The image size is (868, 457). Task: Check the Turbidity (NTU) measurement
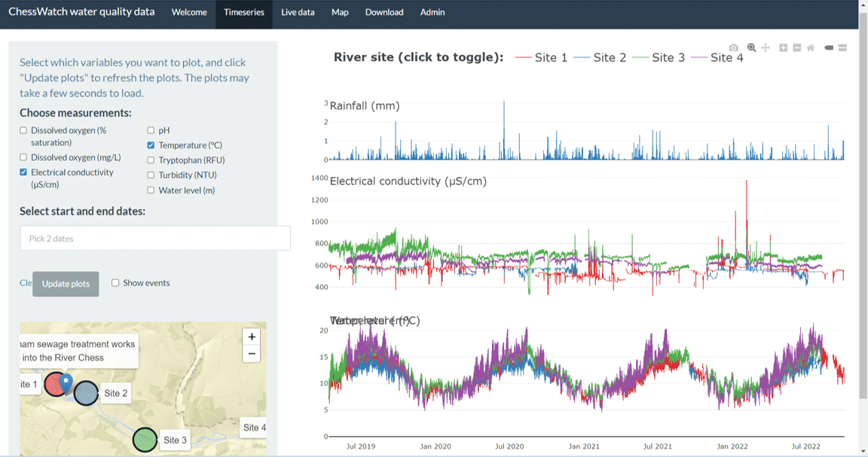click(x=150, y=175)
